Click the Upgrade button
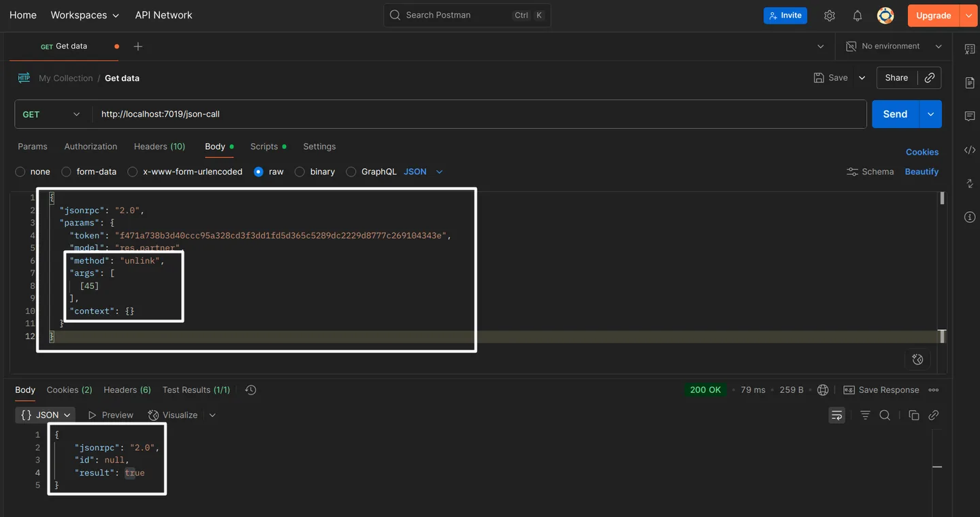Image resolution: width=980 pixels, height=517 pixels. pos(934,16)
